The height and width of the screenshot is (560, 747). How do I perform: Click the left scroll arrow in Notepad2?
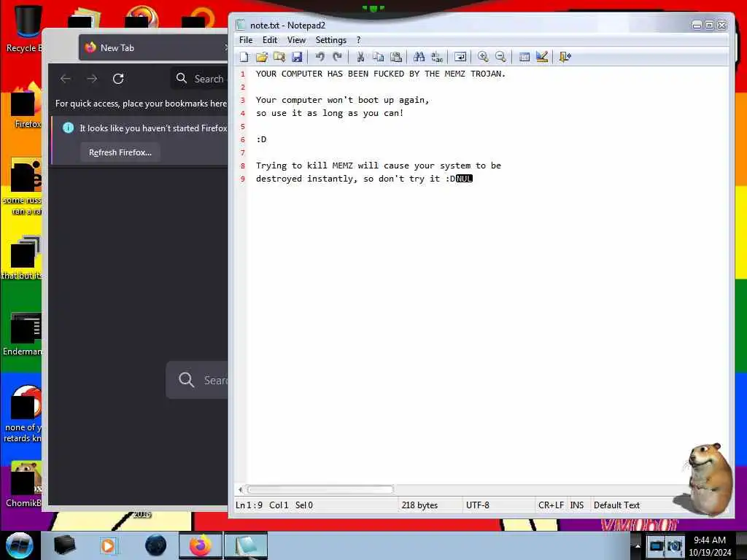click(x=240, y=489)
